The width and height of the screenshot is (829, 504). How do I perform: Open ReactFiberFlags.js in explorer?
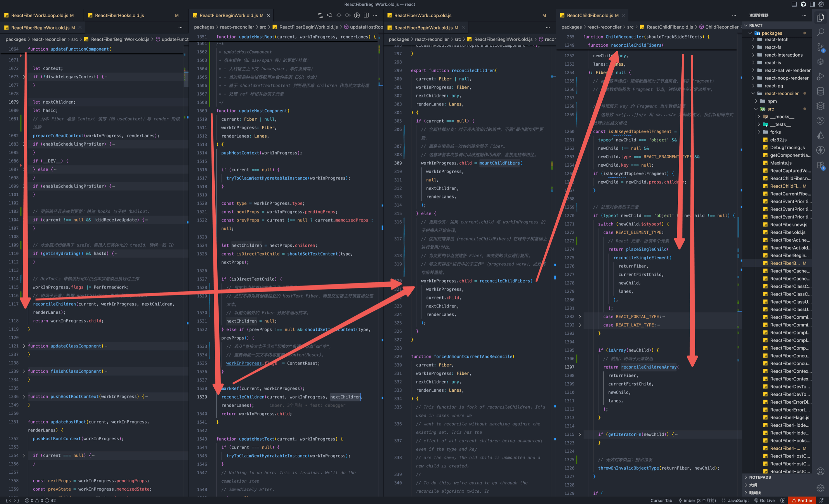tap(789, 418)
